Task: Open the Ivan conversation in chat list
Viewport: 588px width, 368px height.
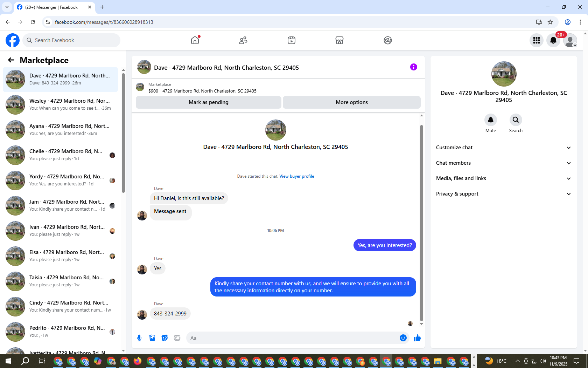Action: click(x=61, y=231)
